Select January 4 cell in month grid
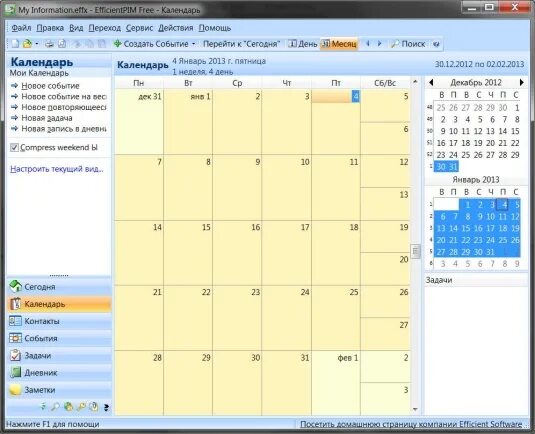535x434 pixels. click(x=336, y=122)
